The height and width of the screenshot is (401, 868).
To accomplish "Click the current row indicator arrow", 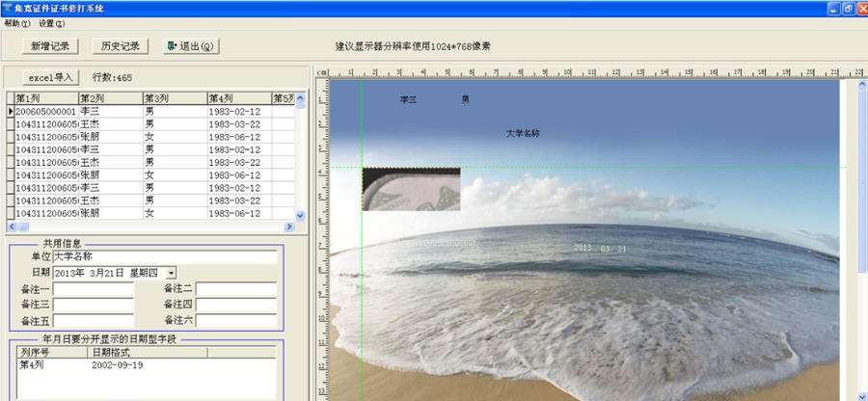I will point(11,112).
